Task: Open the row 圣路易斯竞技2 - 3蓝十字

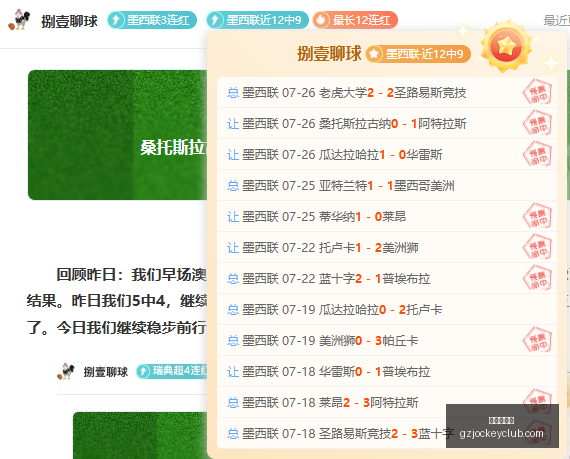Action: pos(387,433)
